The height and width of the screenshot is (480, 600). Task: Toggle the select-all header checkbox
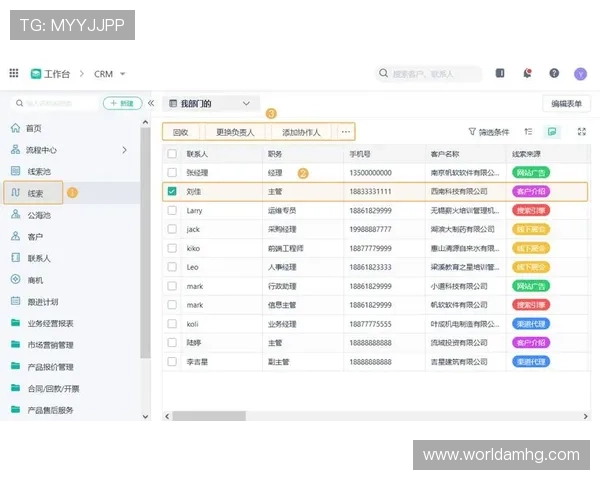coord(172,154)
